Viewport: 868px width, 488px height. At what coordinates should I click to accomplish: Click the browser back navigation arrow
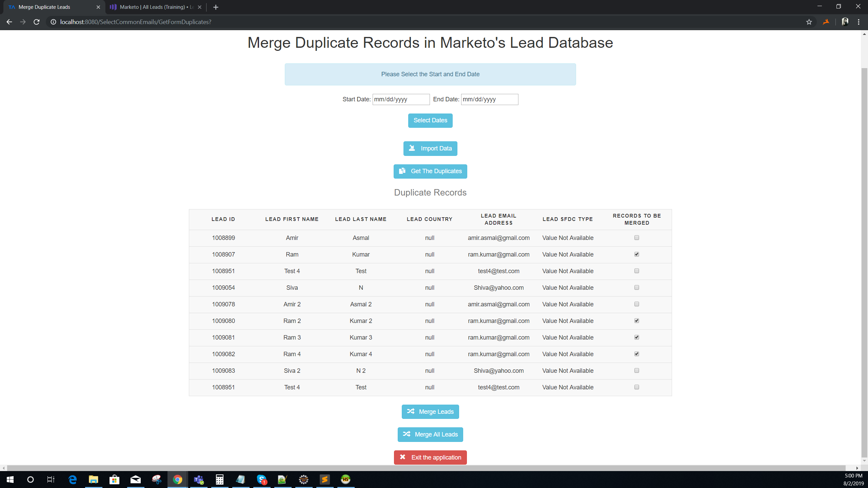pyautogui.click(x=9, y=22)
